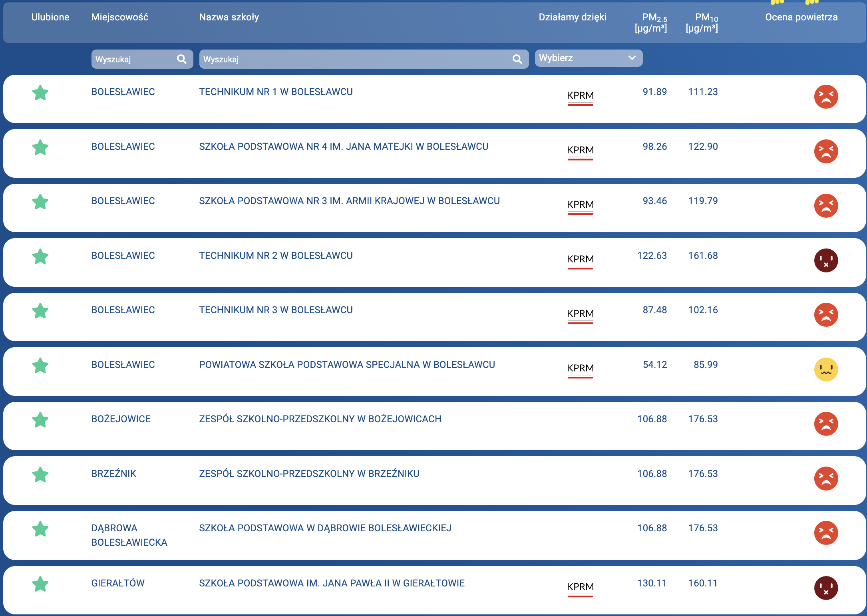Click angry red face for Bożejowice row
The height and width of the screenshot is (616, 867).
[826, 424]
